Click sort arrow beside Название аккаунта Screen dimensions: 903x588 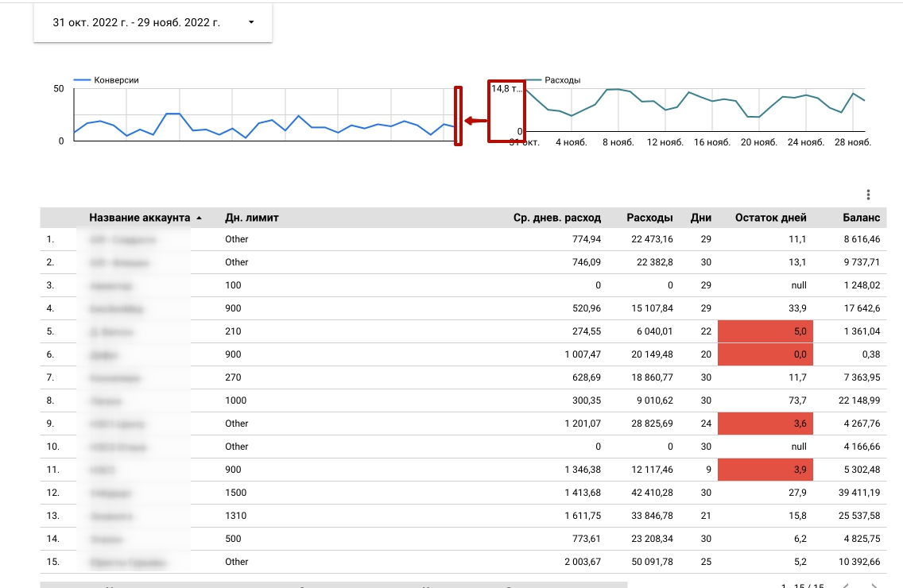pos(199,218)
